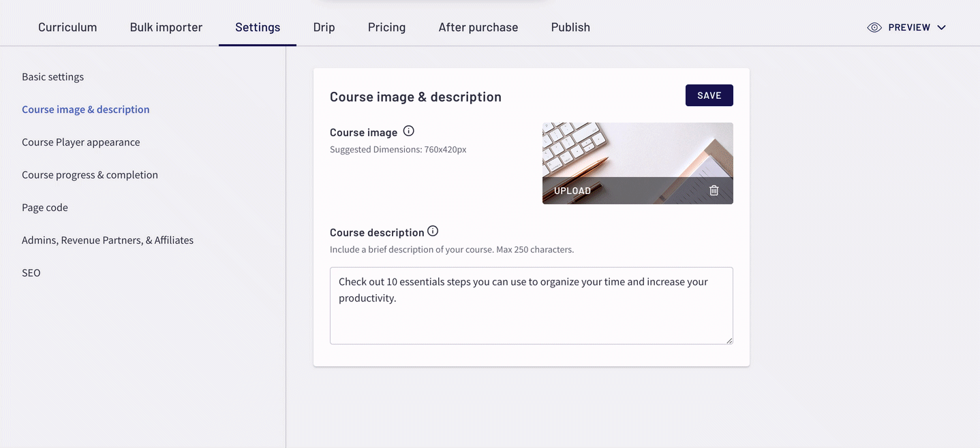Screen dimensions: 980x448
Task: Select the Settings tab
Action: click(x=258, y=27)
